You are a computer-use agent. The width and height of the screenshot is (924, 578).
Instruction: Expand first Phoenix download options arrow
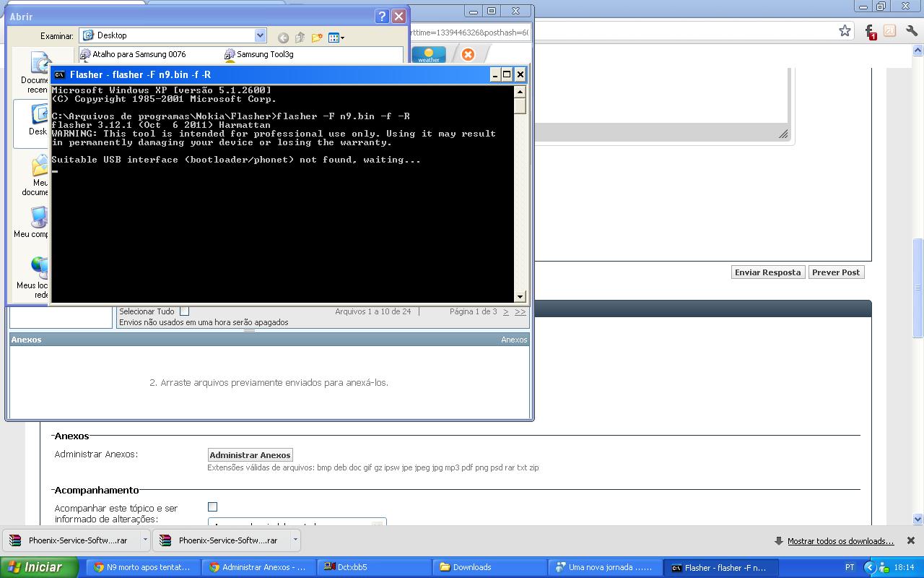click(144, 540)
